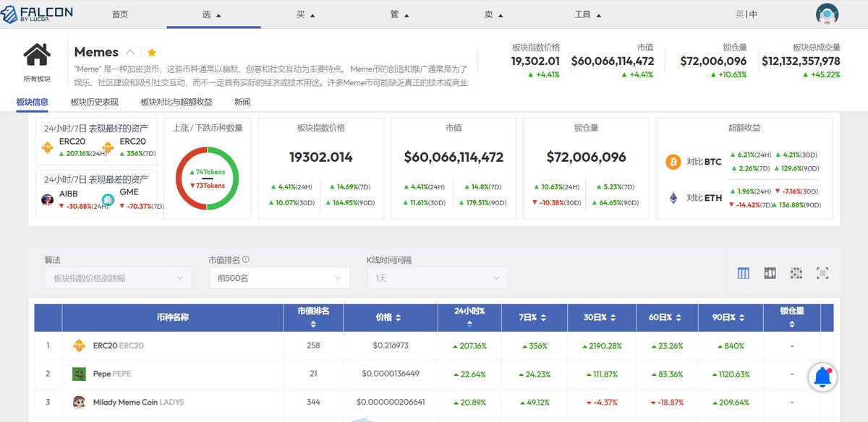Viewport: 868px width, 422px height.
Task: Click the Pepe frog token icon
Action: pyautogui.click(x=79, y=374)
